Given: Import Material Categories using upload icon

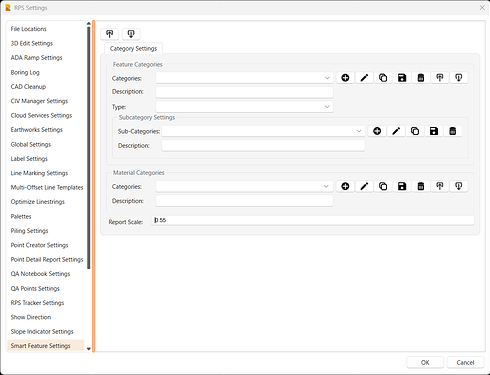Looking at the screenshot, I should click(440, 186).
